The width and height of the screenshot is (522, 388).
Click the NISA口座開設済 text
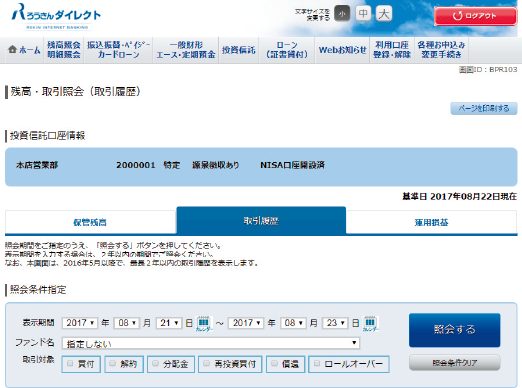pos(292,165)
